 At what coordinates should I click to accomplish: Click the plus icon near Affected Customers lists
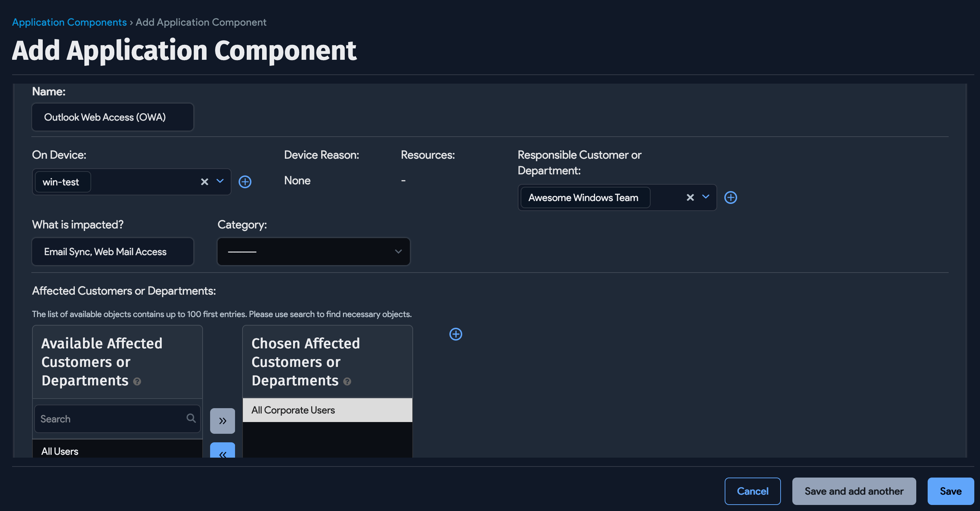click(456, 334)
